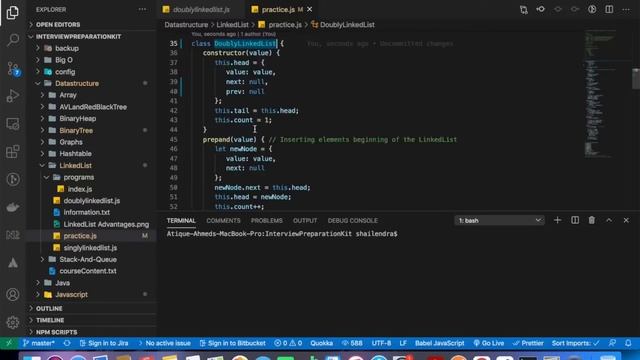This screenshot has width=640, height=360.
Task: Maximize terminal panel with up chevron
Action: 609,220
